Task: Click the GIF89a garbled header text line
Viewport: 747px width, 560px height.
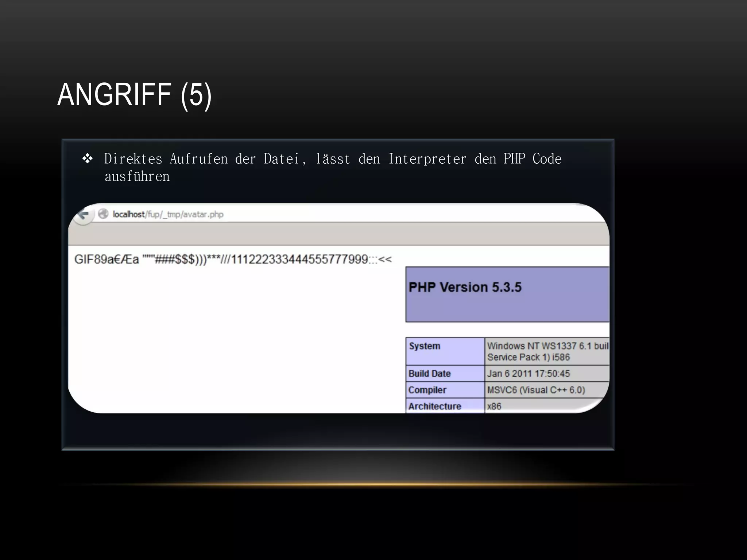Action: point(233,260)
